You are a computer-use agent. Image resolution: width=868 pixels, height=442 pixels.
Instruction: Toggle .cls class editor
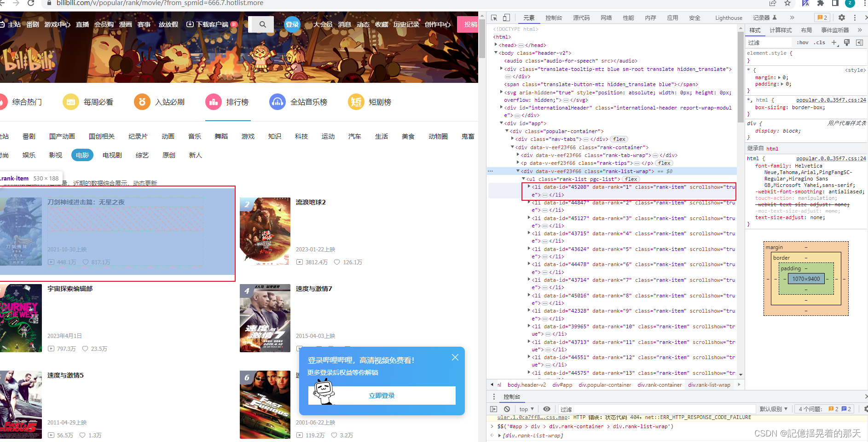pyautogui.click(x=819, y=42)
